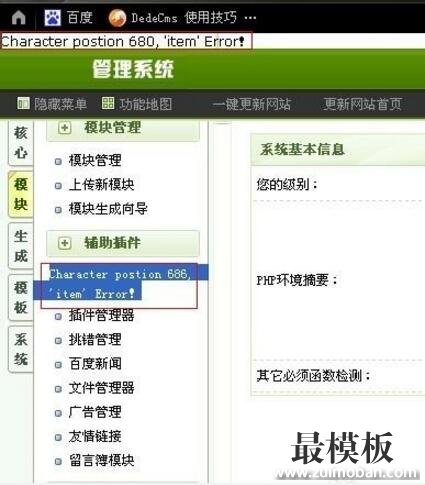Click 一键更新网站 link
Screen dimensions: 425x485
point(252,104)
